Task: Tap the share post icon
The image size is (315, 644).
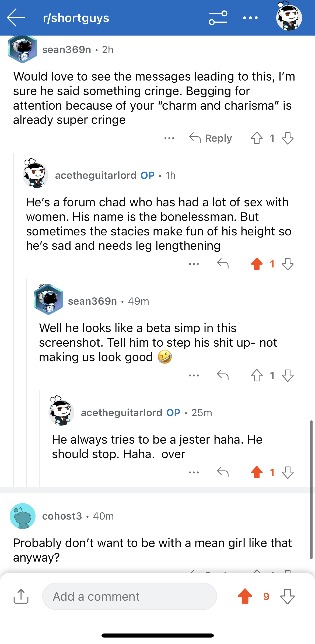Action: pos(21,596)
